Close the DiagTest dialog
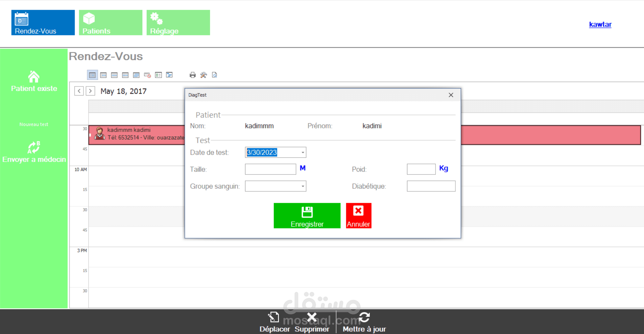Screen dimensions: 644x334 (451, 95)
